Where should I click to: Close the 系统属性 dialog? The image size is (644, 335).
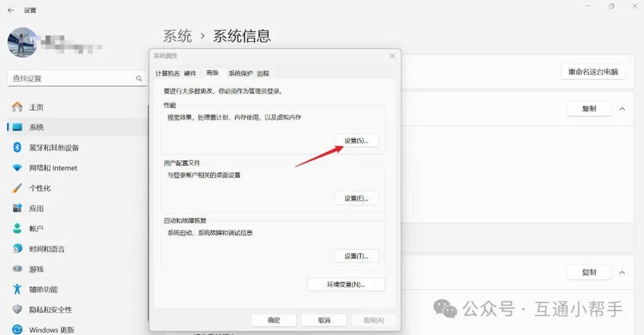pyautogui.click(x=392, y=56)
